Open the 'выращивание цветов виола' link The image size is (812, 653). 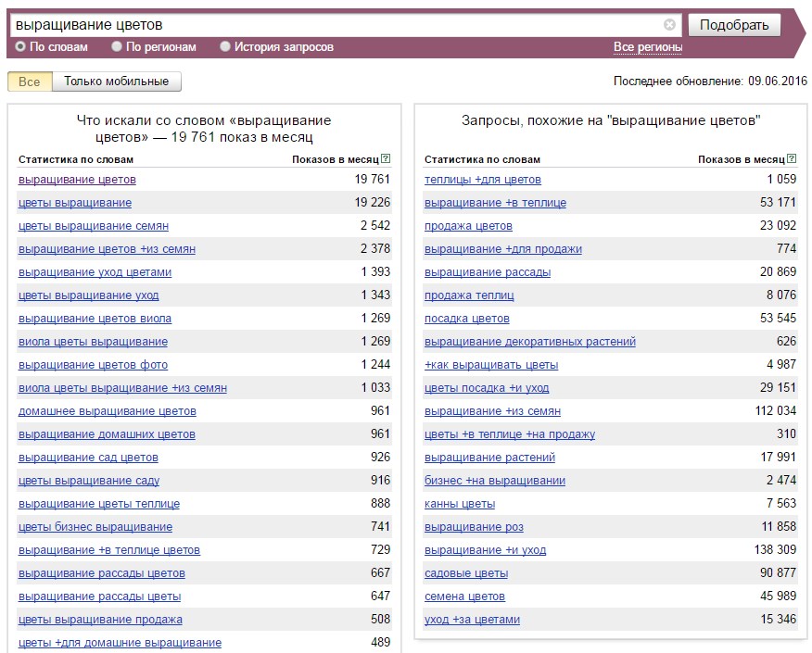(x=95, y=319)
